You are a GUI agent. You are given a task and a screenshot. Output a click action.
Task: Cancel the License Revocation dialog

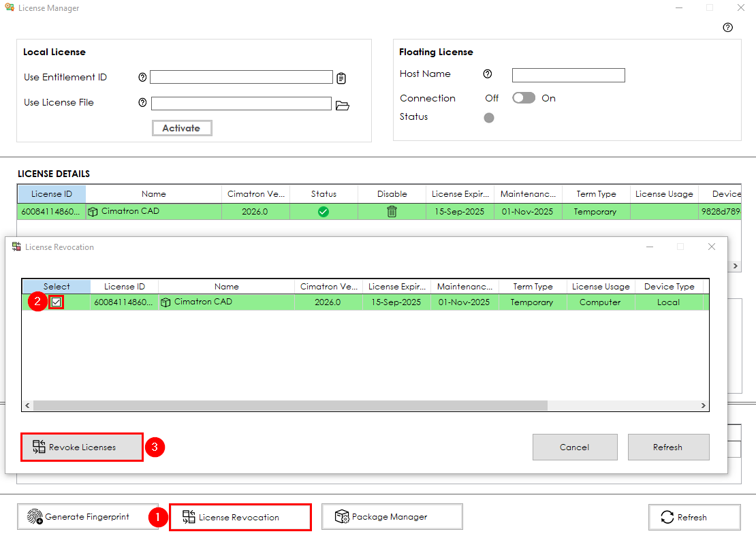pyautogui.click(x=574, y=447)
